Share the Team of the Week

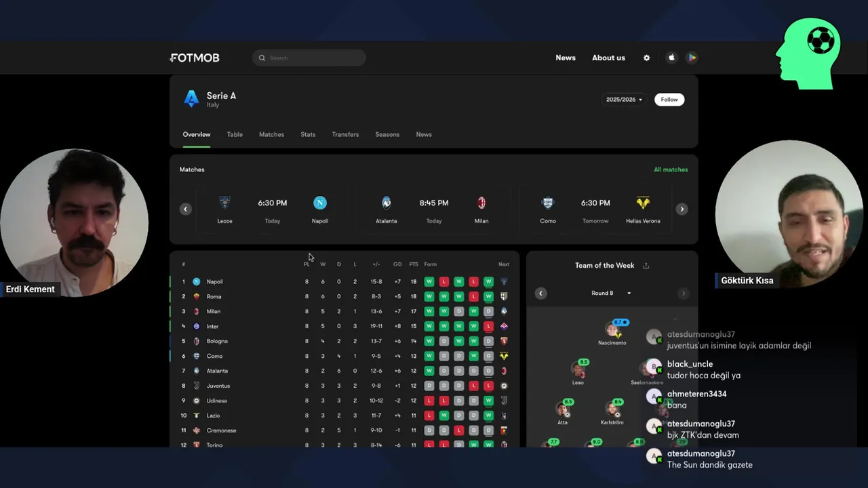(646, 266)
